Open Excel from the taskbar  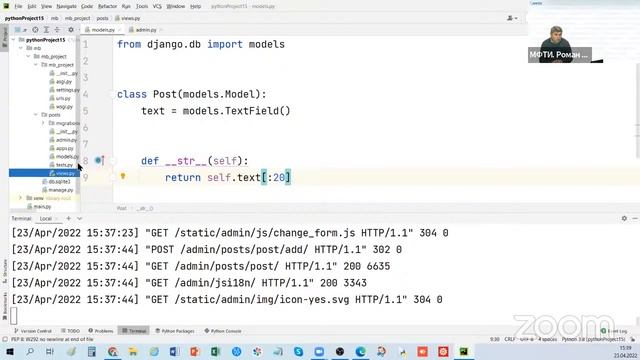(216, 351)
